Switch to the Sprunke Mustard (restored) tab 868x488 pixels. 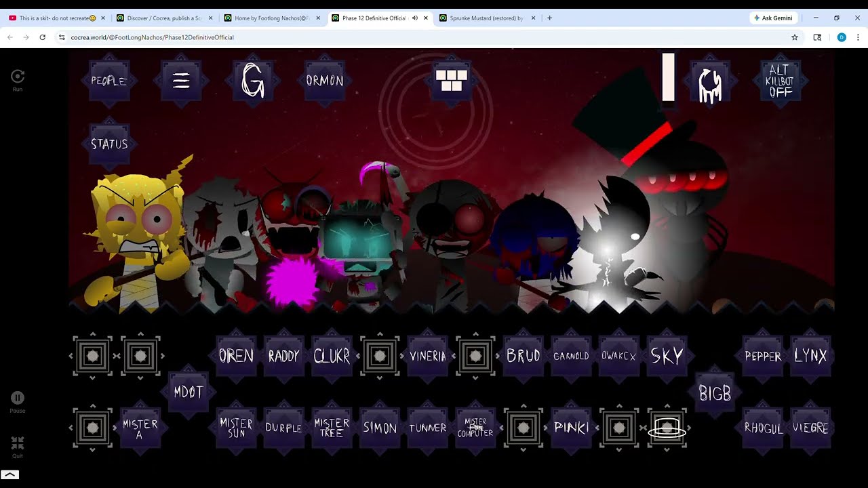click(x=486, y=18)
